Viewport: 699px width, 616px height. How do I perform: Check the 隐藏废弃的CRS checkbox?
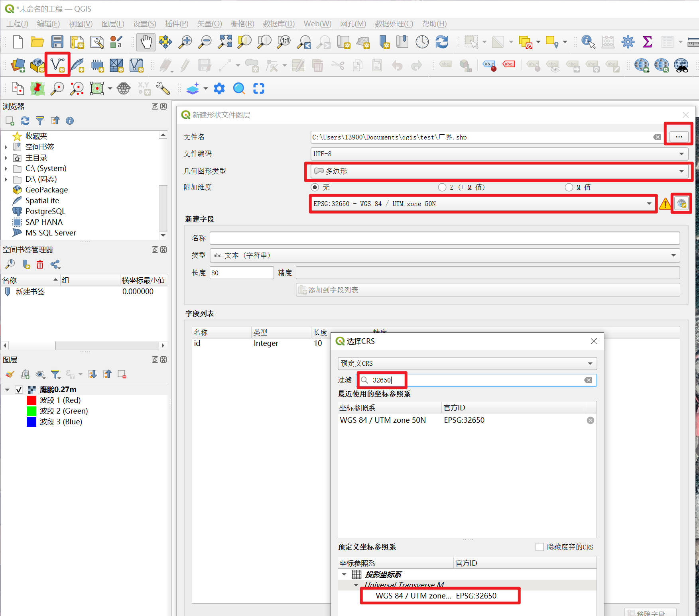(x=540, y=547)
